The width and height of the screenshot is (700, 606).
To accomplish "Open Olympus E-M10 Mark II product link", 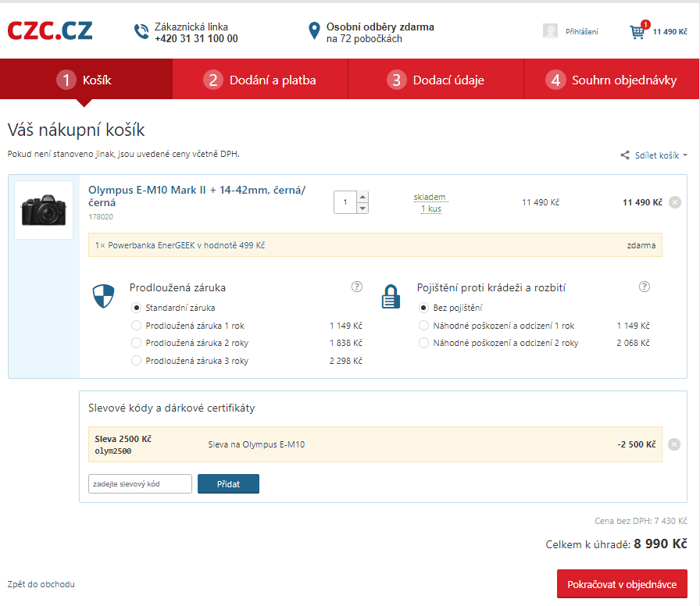I will pos(197,196).
